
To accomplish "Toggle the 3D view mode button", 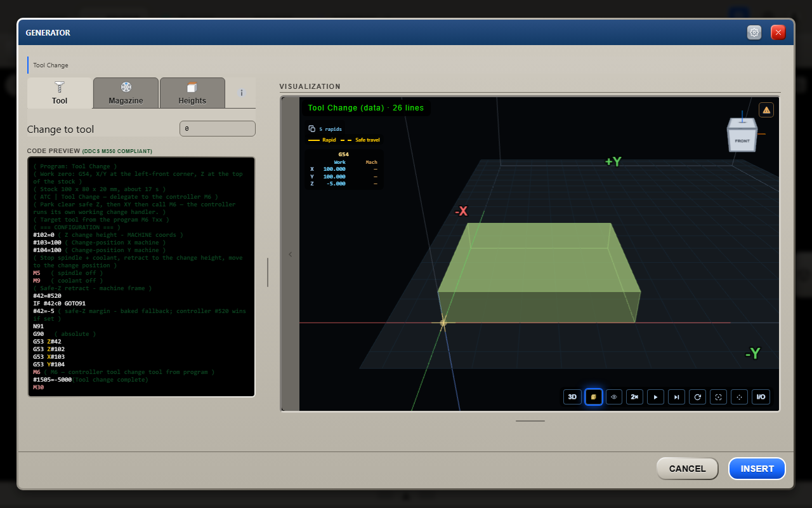I will (x=572, y=397).
